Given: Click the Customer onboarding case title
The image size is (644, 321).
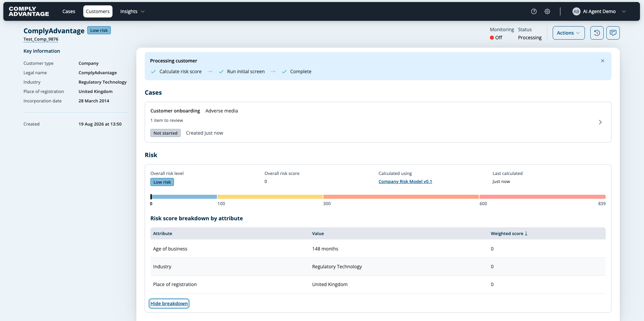Looking at the screenshot, I should (x=175, y=111).
